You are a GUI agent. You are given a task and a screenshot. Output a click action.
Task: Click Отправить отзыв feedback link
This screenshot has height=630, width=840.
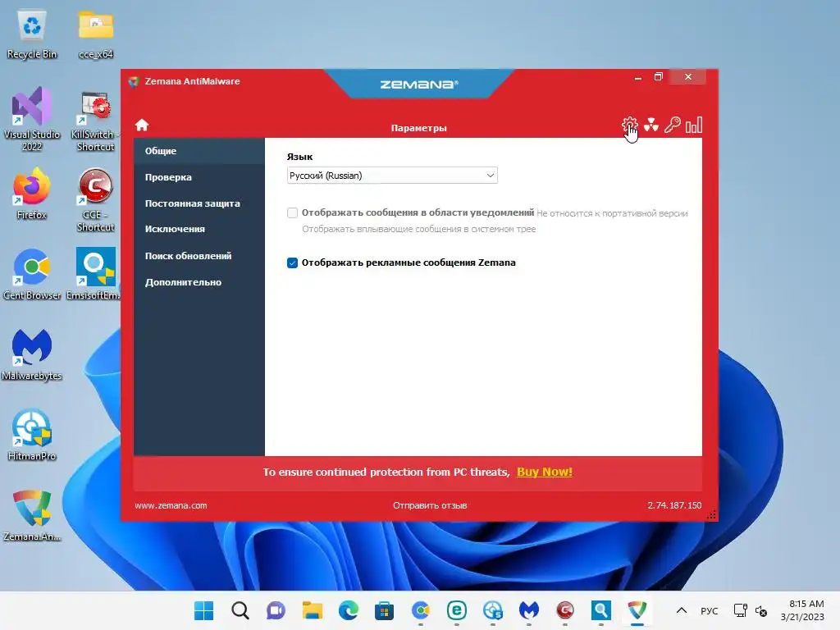(430, 505)
